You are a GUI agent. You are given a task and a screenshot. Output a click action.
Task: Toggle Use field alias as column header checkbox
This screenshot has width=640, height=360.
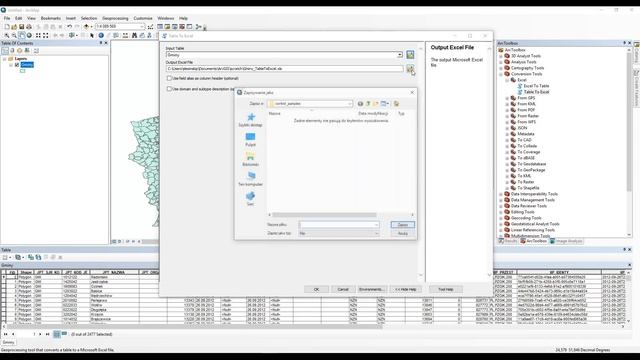pyautogui.click(x=169, y=78)
